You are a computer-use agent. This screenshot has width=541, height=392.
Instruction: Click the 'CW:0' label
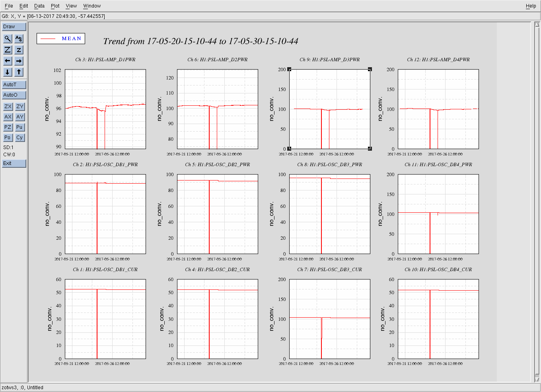[x=9, y=155]
